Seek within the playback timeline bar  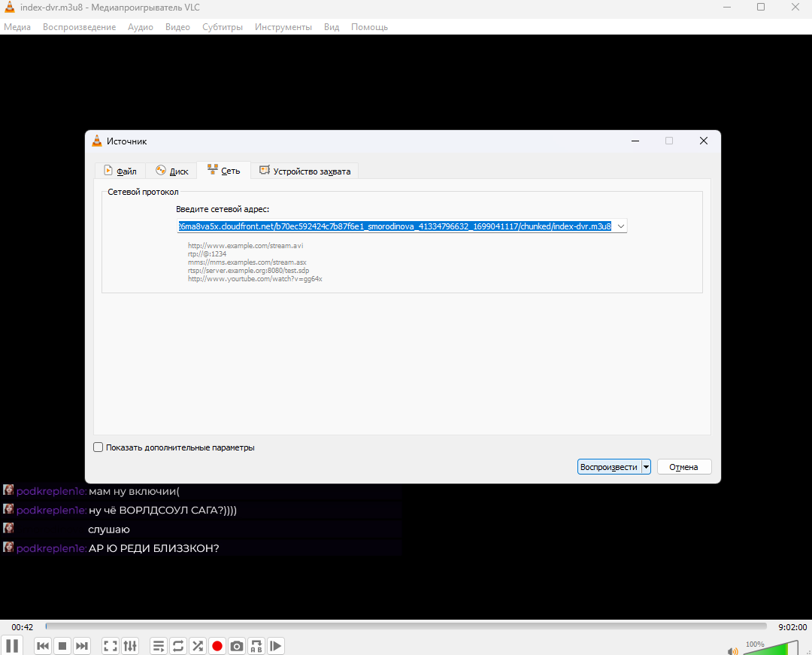coord(406,626)
